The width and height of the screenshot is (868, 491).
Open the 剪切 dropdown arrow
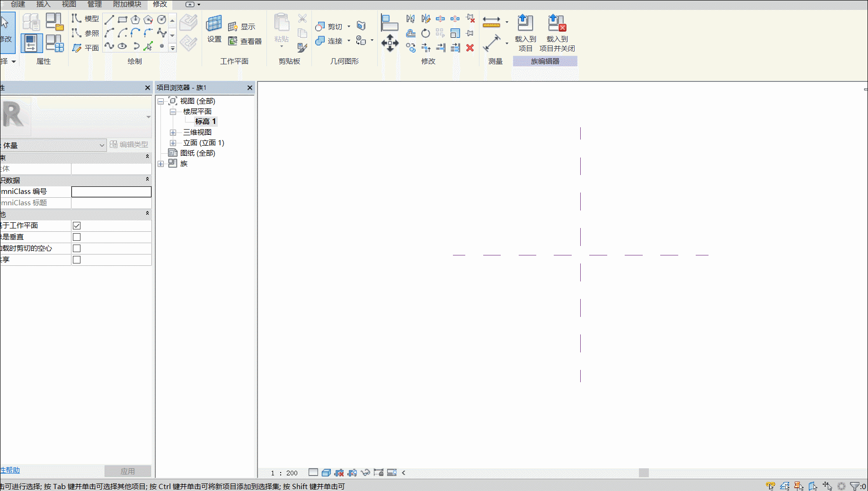pyautogui.click(x=349, y=26)
